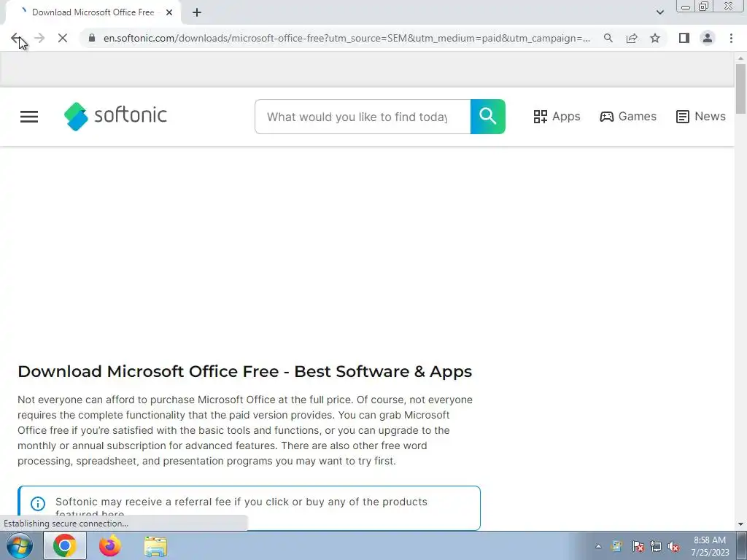This screenshot has height=560, width=747.
Task: Minimize the Chrome window
Action: [x=686, y=7]
